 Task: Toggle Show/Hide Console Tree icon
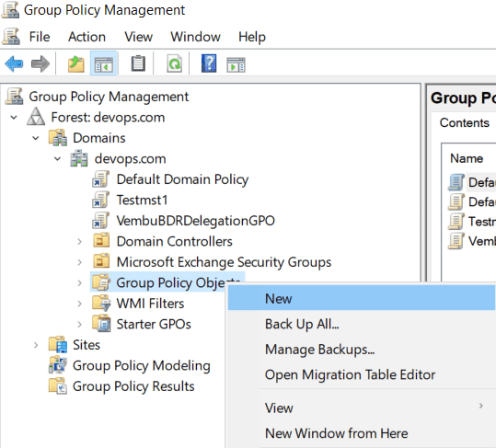pos(104,63)
